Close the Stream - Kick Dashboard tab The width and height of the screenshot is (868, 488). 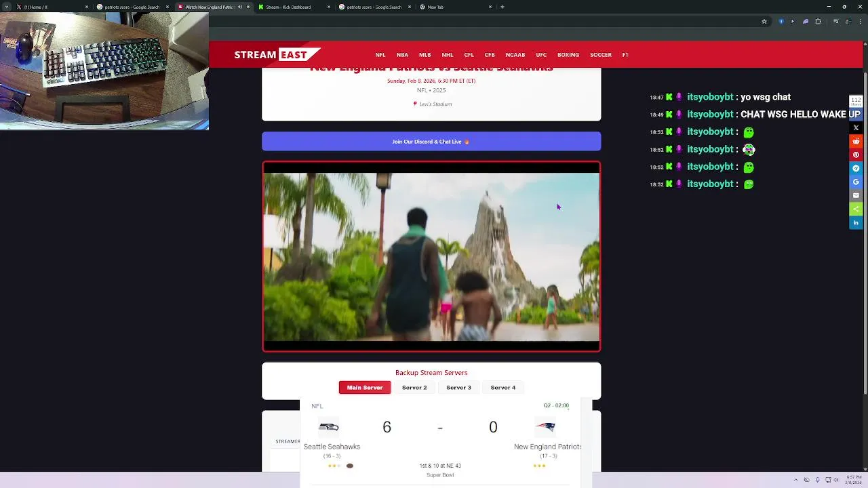click(329, 7)
